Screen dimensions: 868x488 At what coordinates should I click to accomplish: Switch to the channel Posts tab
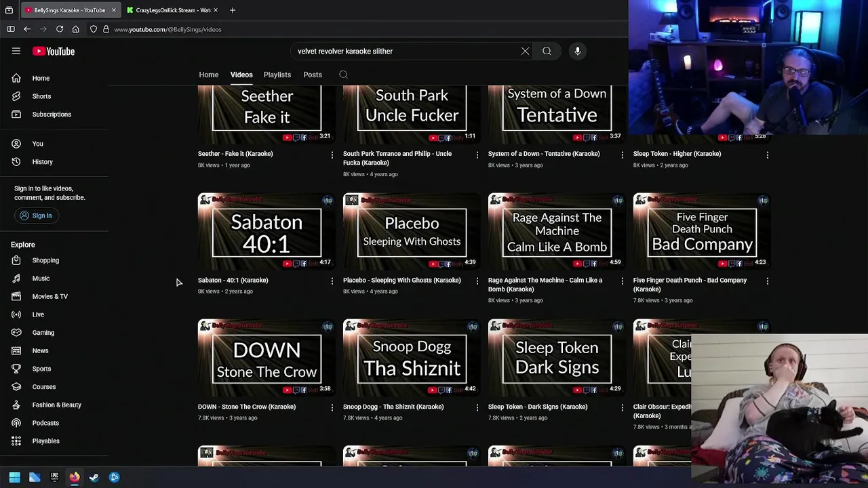tap(313, 75)
